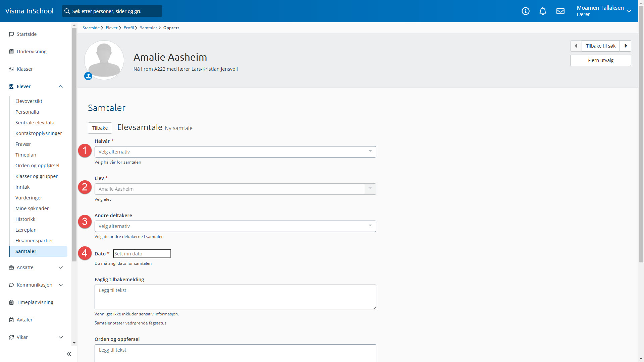
Task: Click the search magnifier icon
Action: (67, 11)
